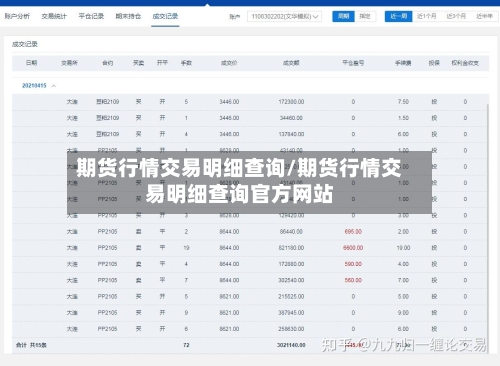Click the 平仓盈亏 column header
500x366 pixels.
tap(353, 63)
